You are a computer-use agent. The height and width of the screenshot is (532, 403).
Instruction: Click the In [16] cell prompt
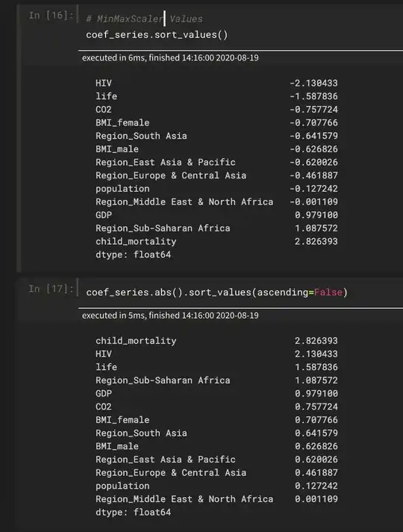[51, 15]
